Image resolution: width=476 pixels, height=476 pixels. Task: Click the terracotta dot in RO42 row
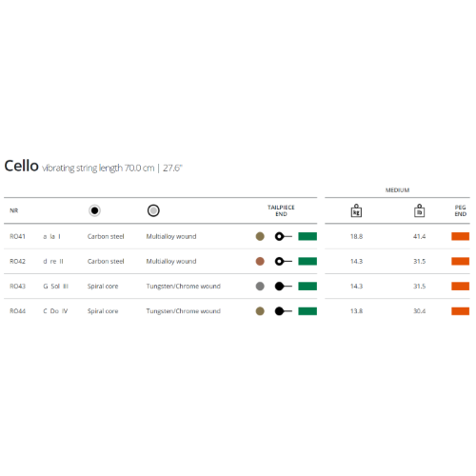click(x=260, y=261)
